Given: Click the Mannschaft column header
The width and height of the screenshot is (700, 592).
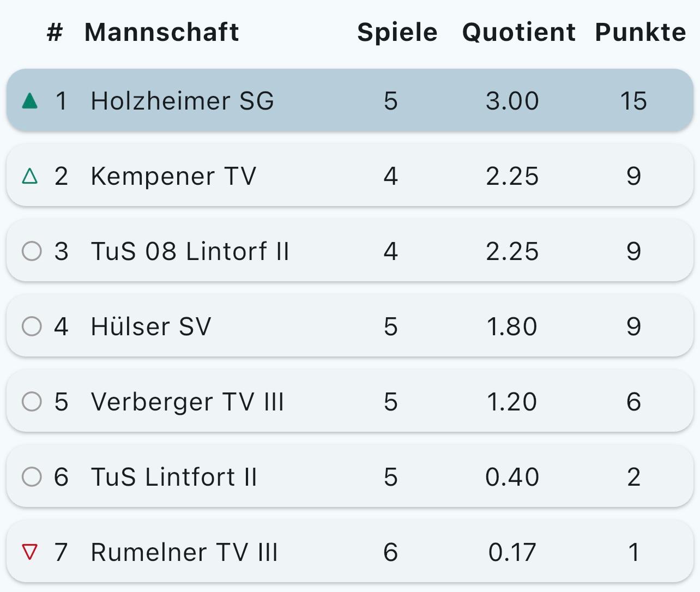Looking at the screenshot, I should 161,32.
